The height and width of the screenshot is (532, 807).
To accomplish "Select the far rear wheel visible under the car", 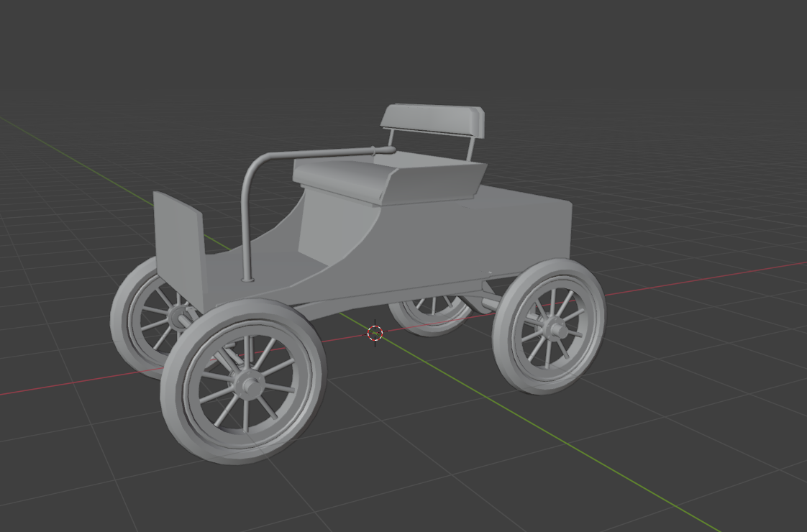I will tap(432, 314).
